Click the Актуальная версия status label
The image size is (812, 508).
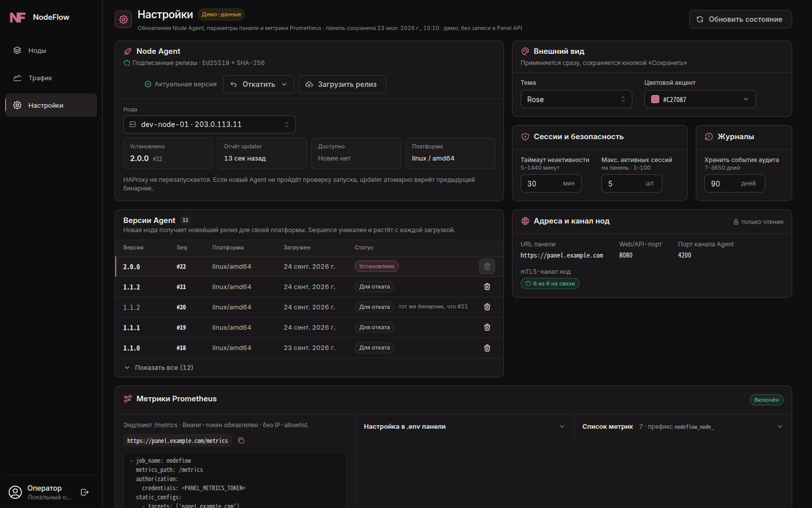(x=181, y=84)
